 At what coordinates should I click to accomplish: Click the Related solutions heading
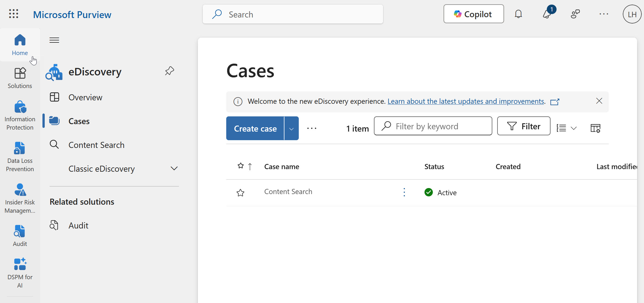point(82,202)
